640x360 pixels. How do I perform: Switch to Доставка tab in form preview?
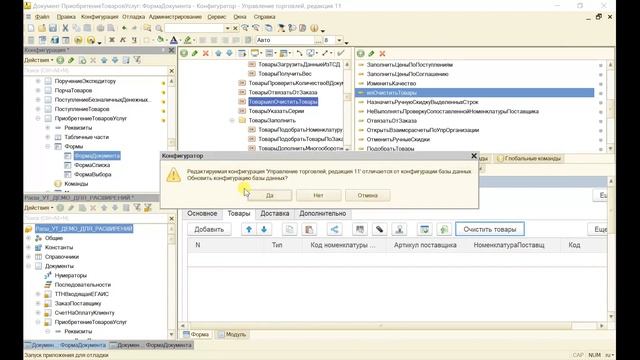[275, 213]
